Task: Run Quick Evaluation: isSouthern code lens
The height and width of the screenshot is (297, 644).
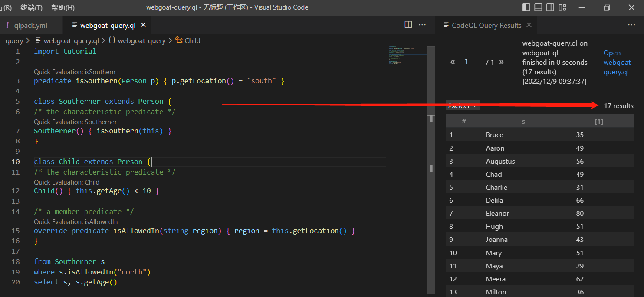Action: 75,72
